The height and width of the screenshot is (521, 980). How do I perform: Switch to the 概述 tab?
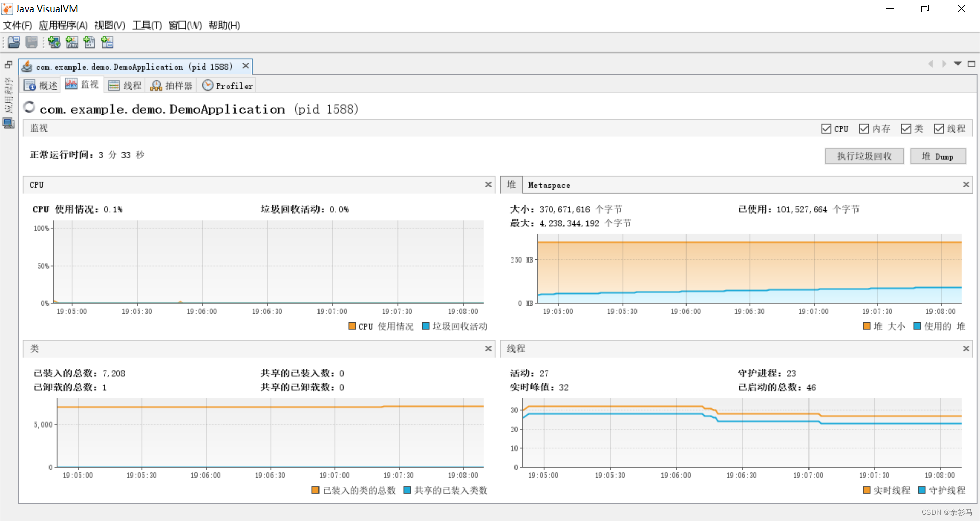tap(41, 85)
